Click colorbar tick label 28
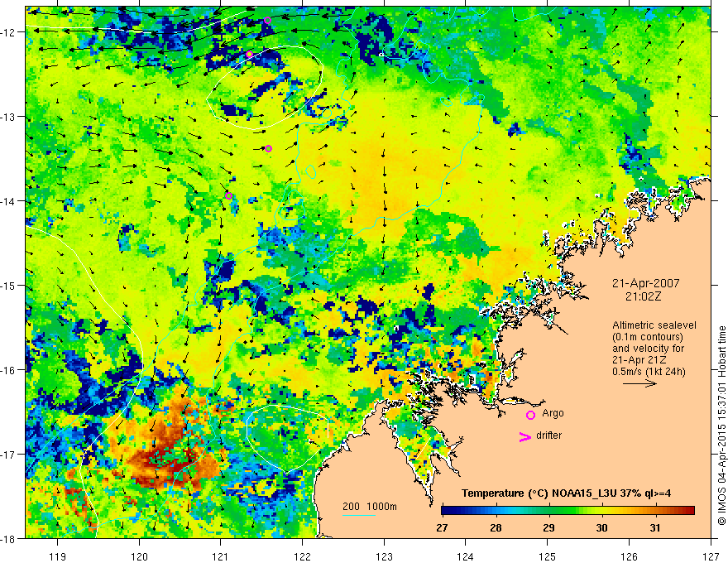The width and height of the screenshot is (728, 563). [x=496, y=528]
